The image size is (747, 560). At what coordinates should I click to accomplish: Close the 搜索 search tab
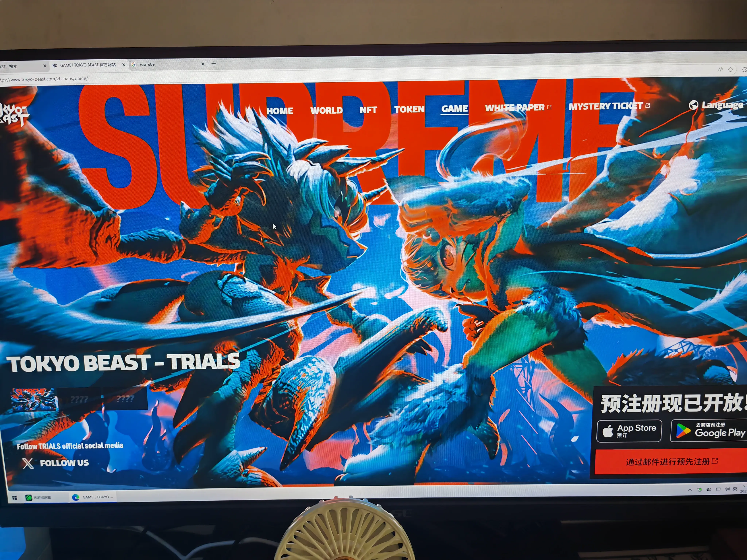click(x=44, y=66)
